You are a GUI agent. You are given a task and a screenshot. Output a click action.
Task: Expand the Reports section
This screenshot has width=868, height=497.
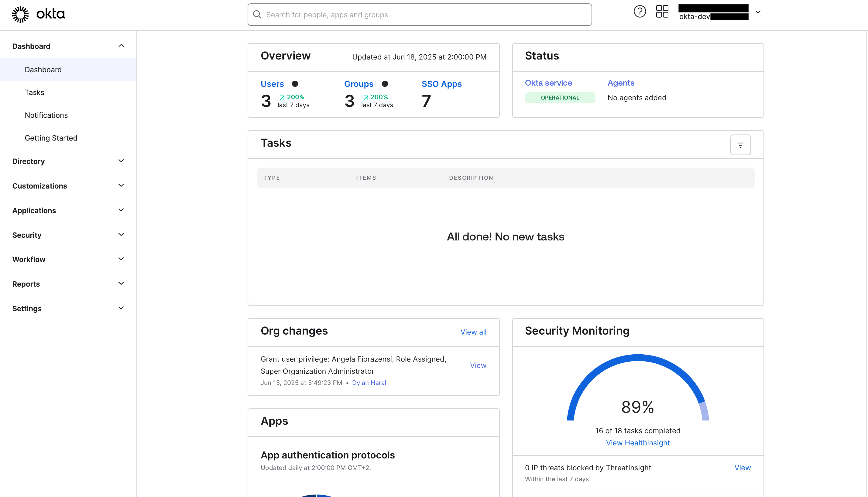coord(68,284)
